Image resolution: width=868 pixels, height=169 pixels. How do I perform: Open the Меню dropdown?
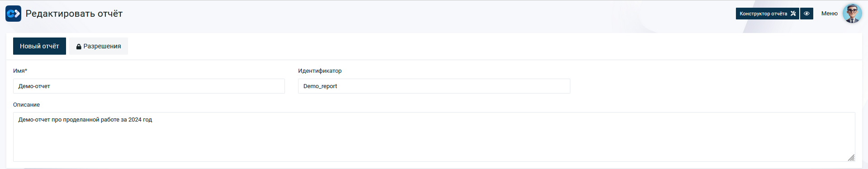(x=829, y=14)
